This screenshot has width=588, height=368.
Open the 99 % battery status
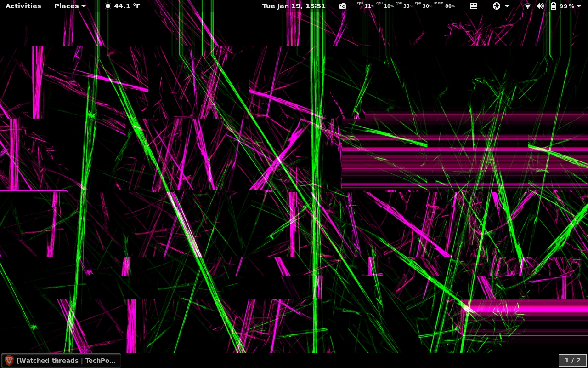click(567, 6)
